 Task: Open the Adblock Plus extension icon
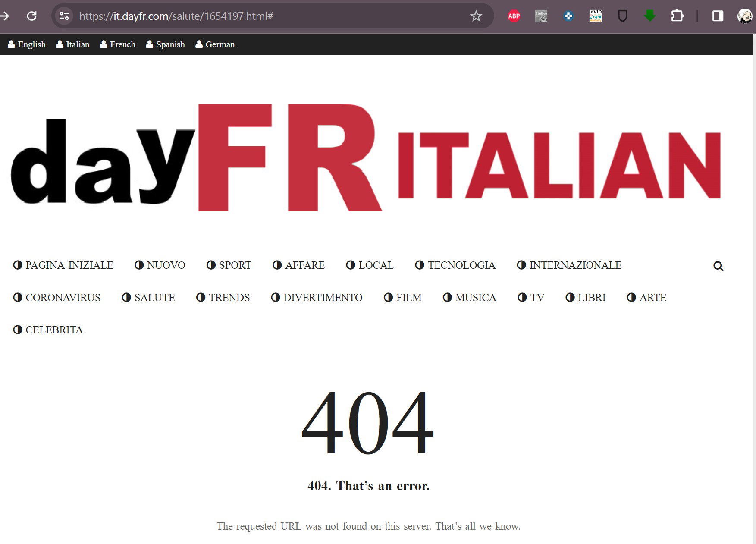[514, 16]
